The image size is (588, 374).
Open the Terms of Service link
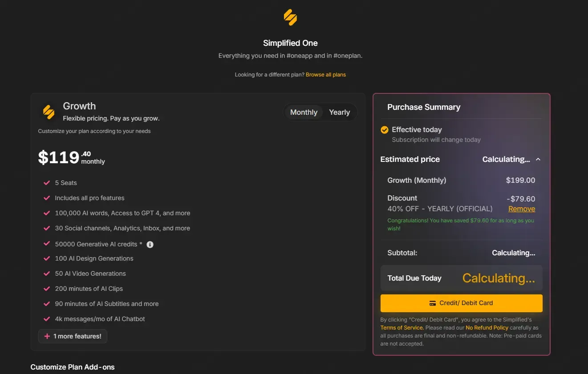point(402,328)
